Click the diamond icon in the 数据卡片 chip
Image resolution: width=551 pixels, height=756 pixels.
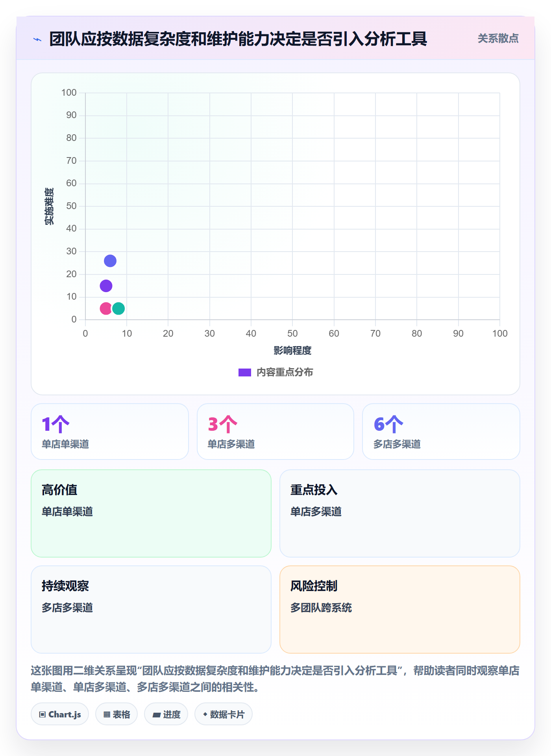(205, 714)
